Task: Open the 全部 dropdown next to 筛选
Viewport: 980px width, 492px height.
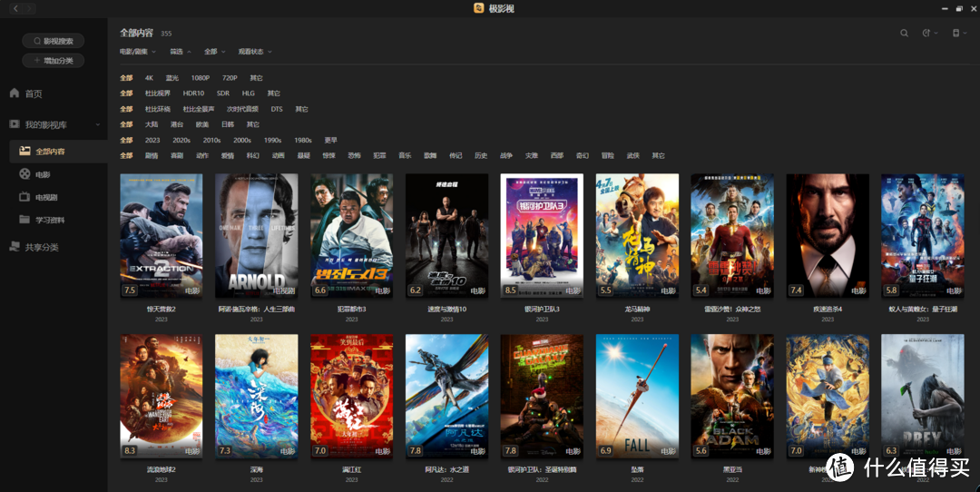Action: 214,52
